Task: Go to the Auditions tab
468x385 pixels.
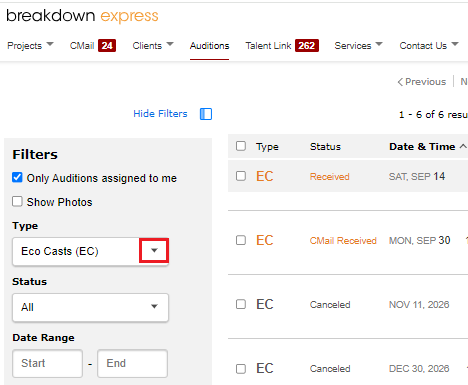Action: (209, 46)
